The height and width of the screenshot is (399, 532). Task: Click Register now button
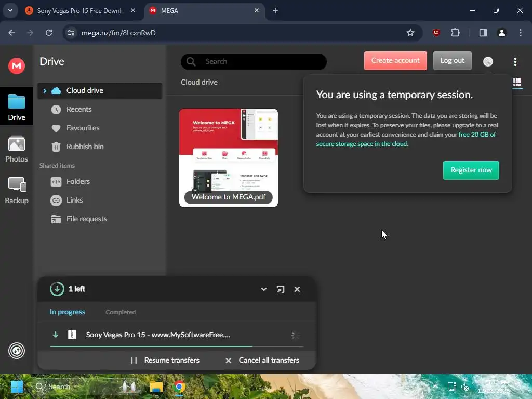[x=471, y=170]
